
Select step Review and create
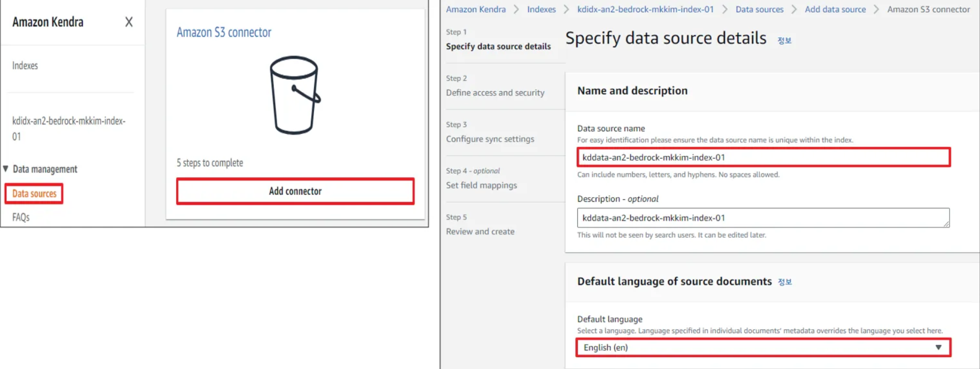pos(480,231)
